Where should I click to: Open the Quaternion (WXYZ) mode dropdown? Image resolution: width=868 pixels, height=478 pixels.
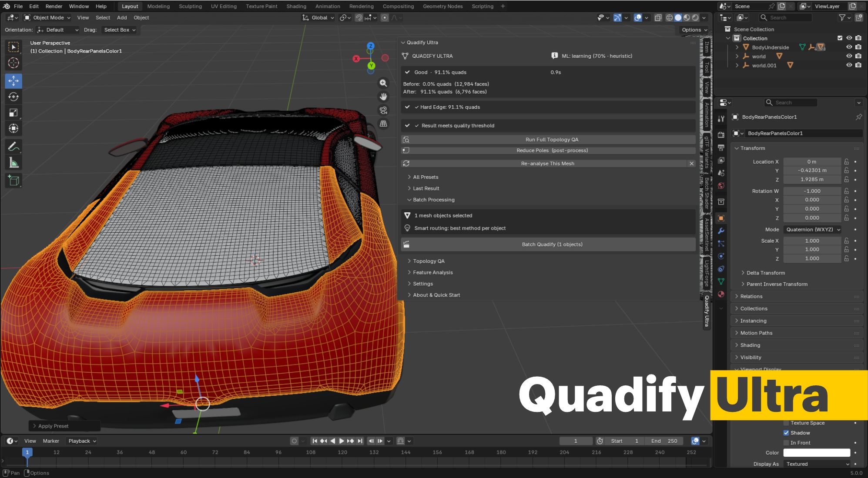(813, 230)
